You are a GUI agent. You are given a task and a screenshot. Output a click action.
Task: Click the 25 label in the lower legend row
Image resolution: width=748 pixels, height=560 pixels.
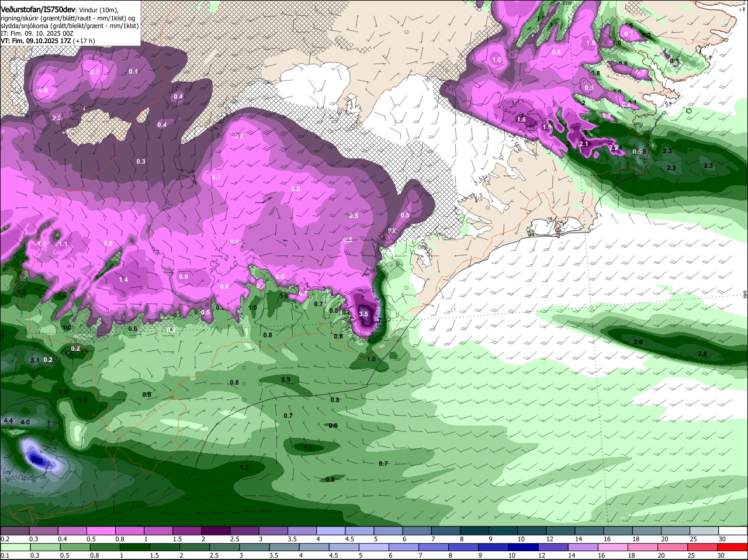point(691,555)
